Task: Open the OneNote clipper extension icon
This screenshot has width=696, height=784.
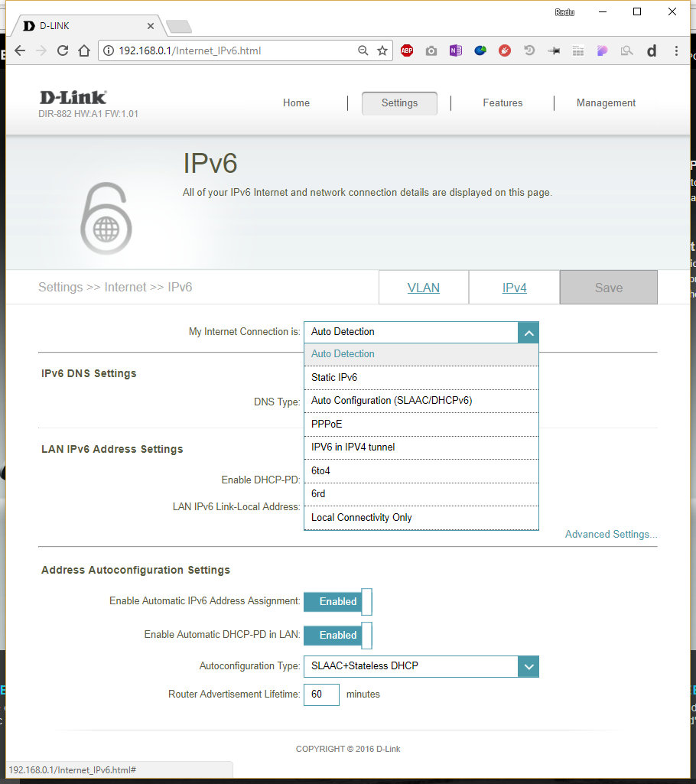Action: (x=456, y=50)
